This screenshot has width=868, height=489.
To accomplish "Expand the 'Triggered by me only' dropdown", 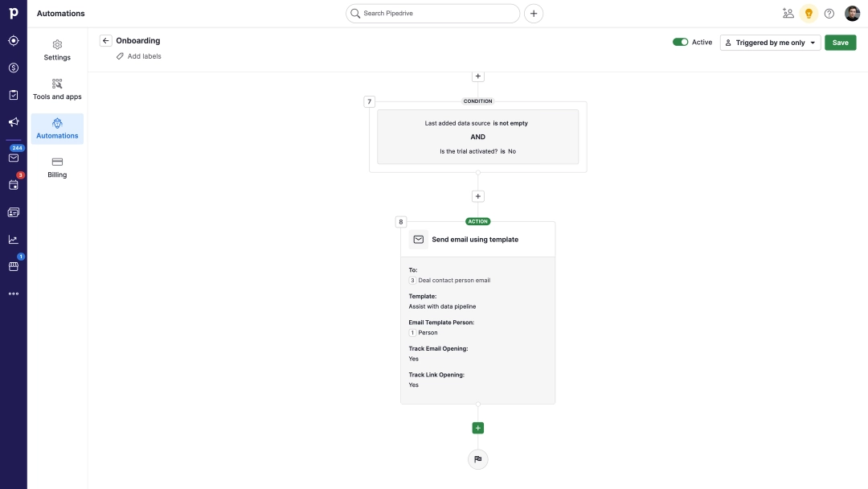I will [x=770, y=43].
